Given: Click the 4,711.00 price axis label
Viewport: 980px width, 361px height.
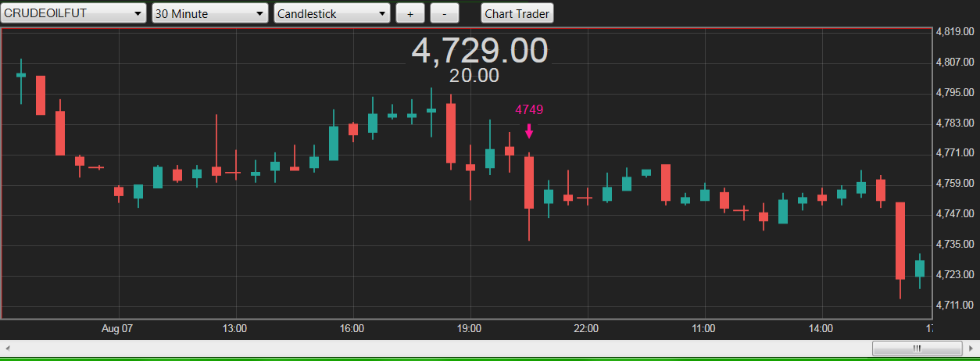Looking at the screenshot, I should [x=953, y=305].
